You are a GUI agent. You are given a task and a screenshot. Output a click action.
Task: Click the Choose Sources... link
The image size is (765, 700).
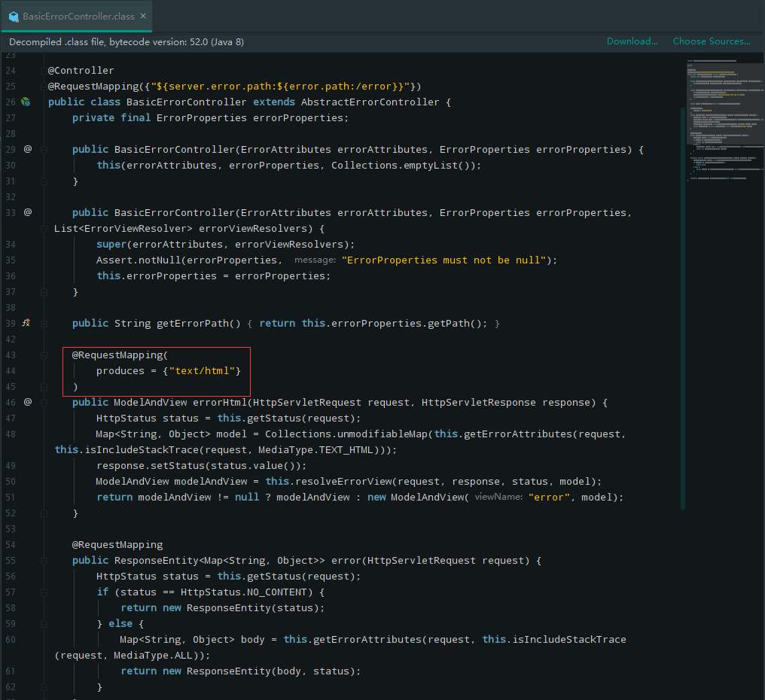point(712,41)
